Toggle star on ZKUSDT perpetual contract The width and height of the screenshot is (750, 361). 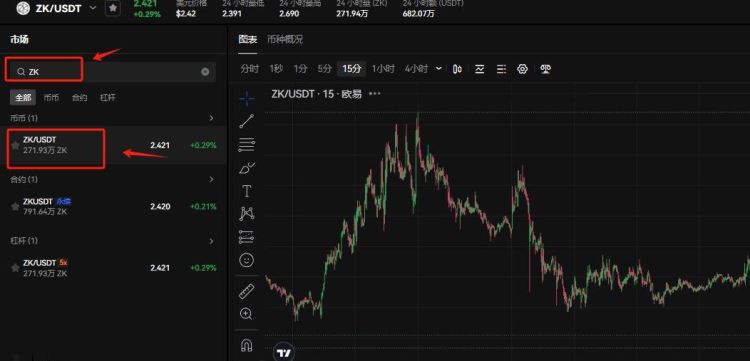[15, 207]
